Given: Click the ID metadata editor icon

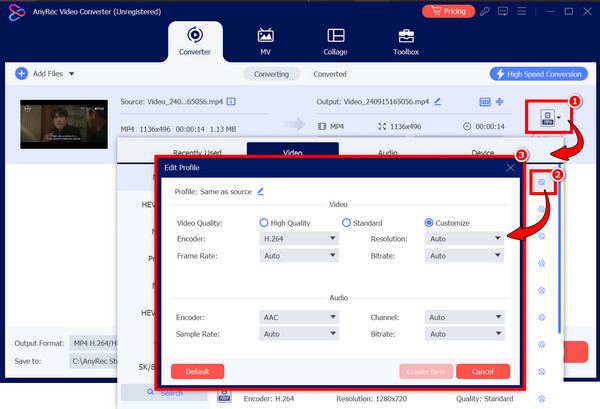Looking at the screenshot, I should tap(485, 102).
